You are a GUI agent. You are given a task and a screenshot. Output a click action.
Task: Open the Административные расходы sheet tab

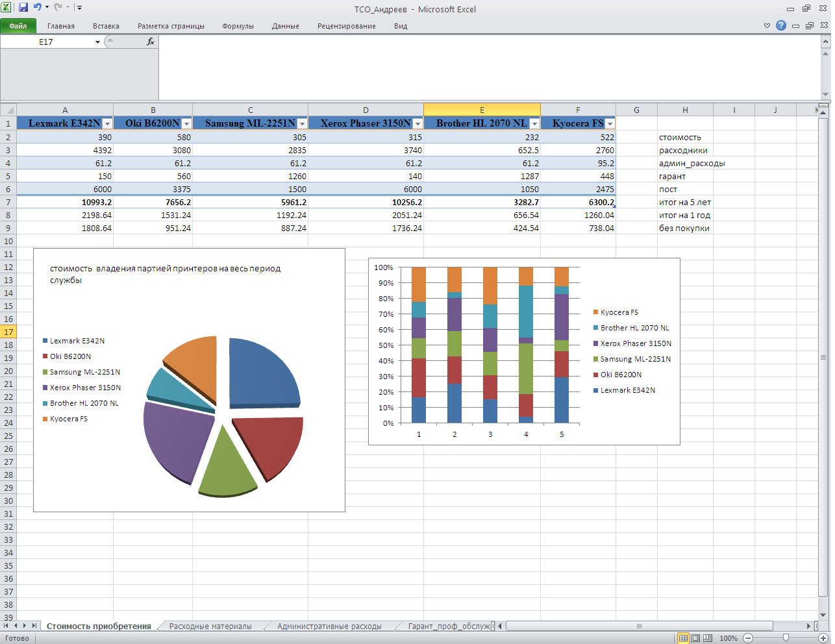pos(329,626)
